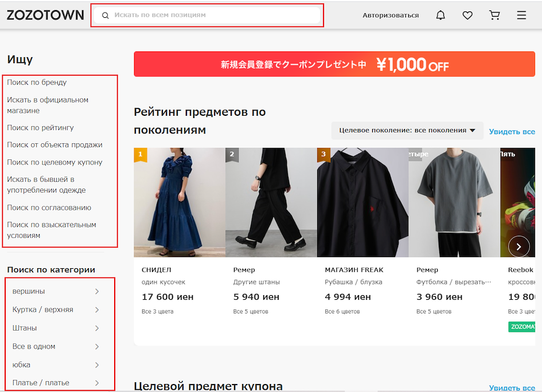Click brand name 'Reebok'
This screenshot has width=542, height=392.
tap(521, 270)
